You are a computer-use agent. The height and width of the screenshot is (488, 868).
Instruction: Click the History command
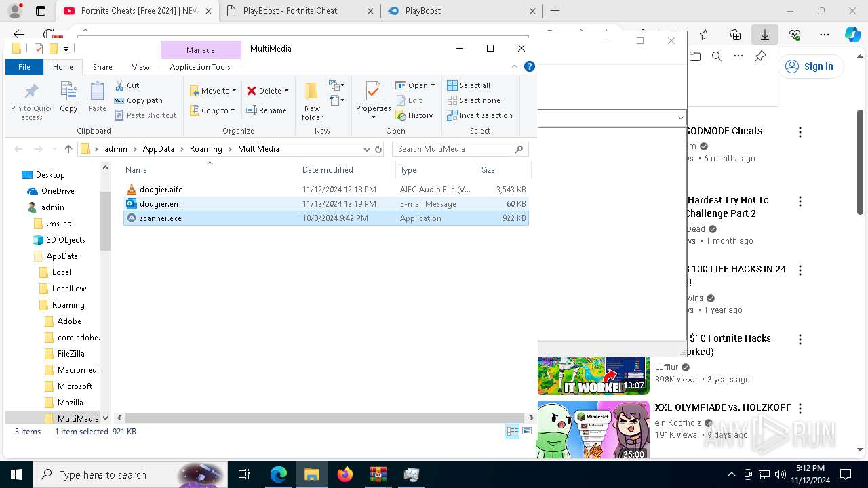(x=414, y=115)
